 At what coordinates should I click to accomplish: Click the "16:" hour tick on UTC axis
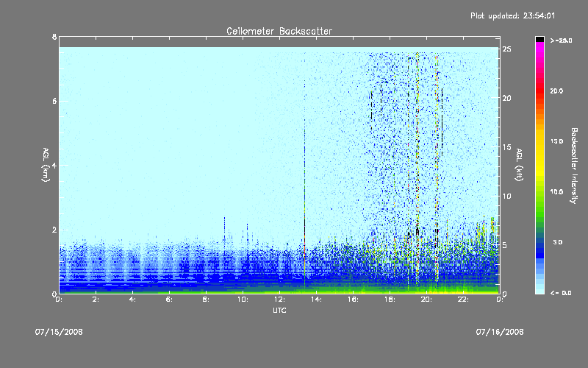[353, 300]
